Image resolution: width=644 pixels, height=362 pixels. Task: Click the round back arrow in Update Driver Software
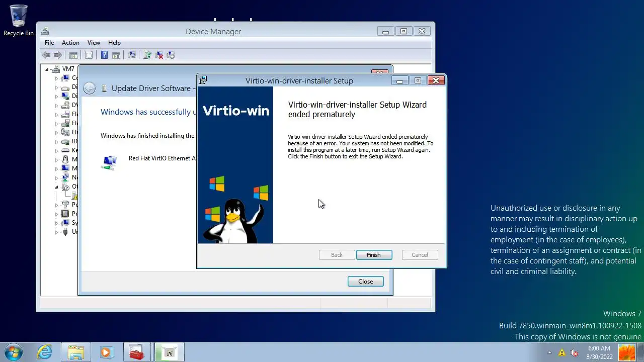[89, 88]
